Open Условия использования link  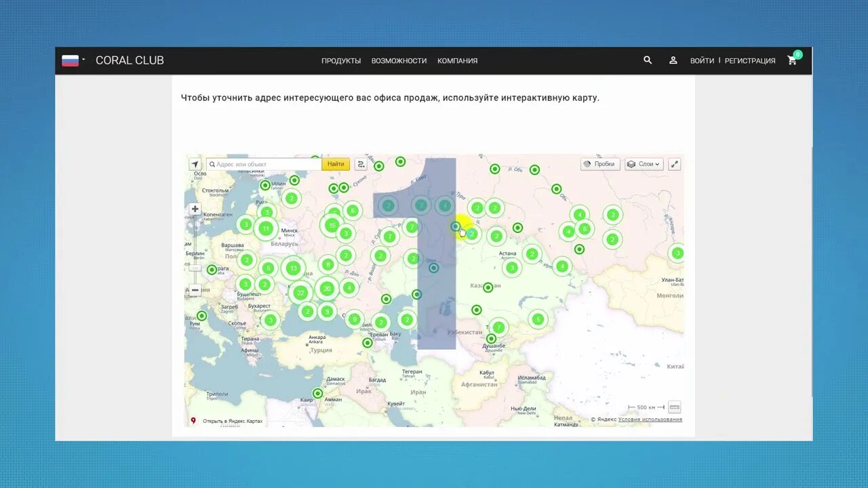click(x=650, y=420)
